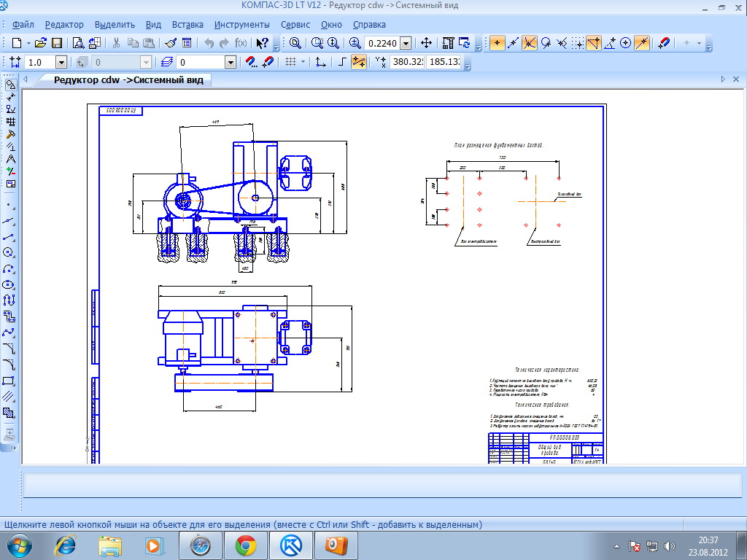Click the paintbrush copy properties icon
Screen dimensions: 747x560
click(x=171, y=43)
